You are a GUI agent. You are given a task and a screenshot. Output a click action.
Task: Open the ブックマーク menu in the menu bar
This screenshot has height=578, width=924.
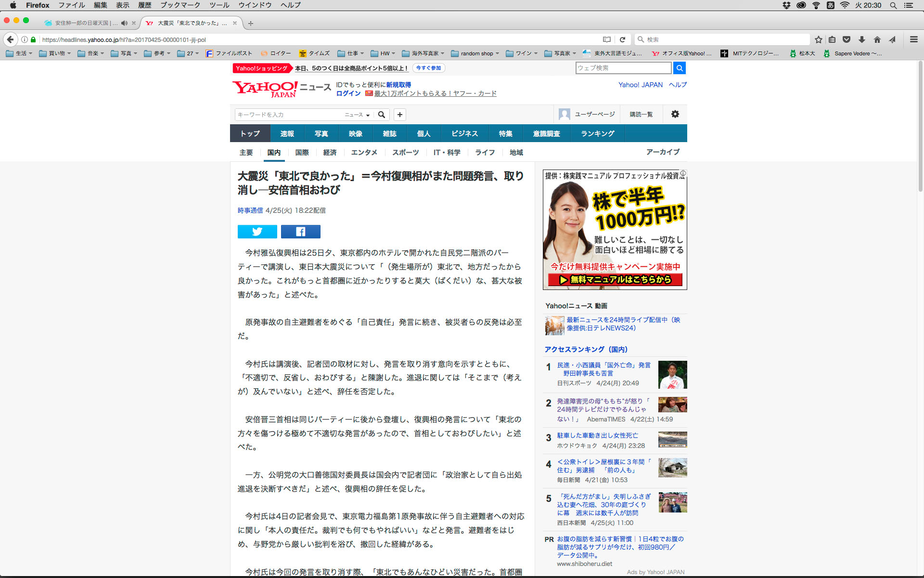pos(180,5)
